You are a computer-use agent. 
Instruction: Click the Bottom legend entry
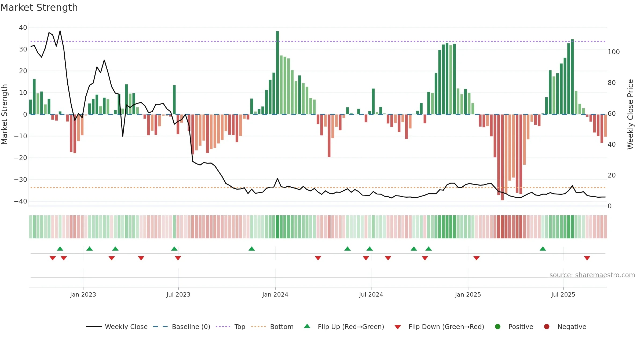(272, 327)
